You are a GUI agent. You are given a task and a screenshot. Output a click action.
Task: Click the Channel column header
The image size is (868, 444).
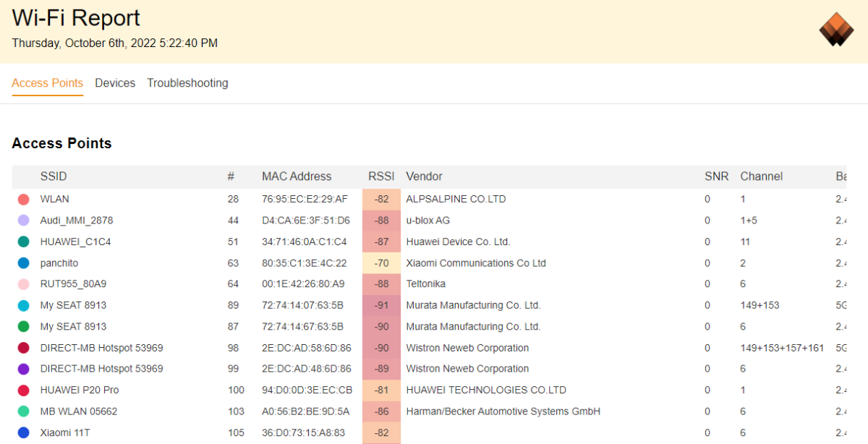click(x=761, y=176)
